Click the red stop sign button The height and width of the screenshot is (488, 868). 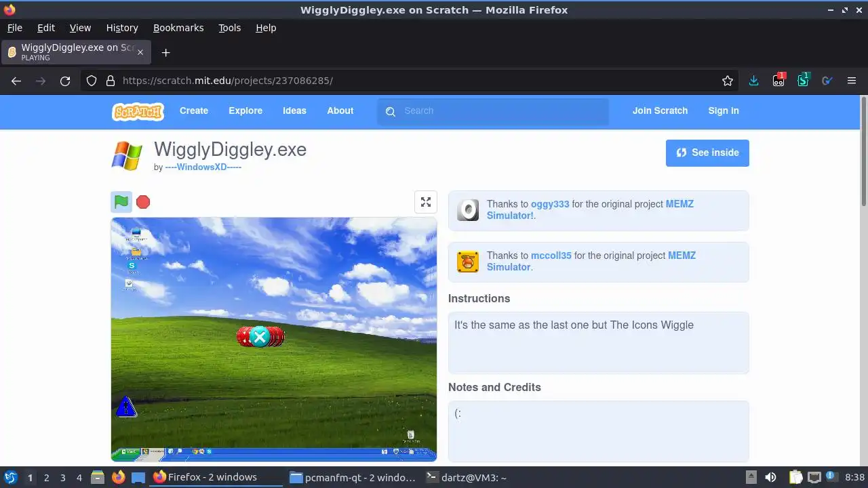tap(143, 202)
